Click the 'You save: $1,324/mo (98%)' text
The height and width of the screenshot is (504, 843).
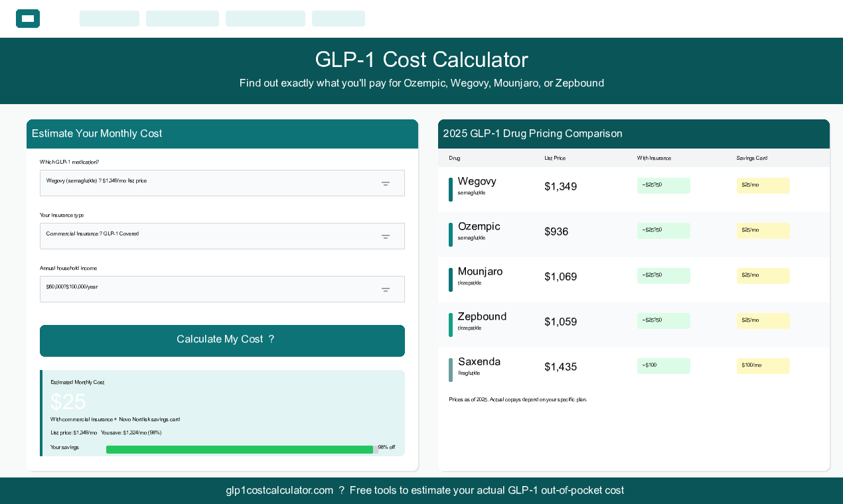131,433
